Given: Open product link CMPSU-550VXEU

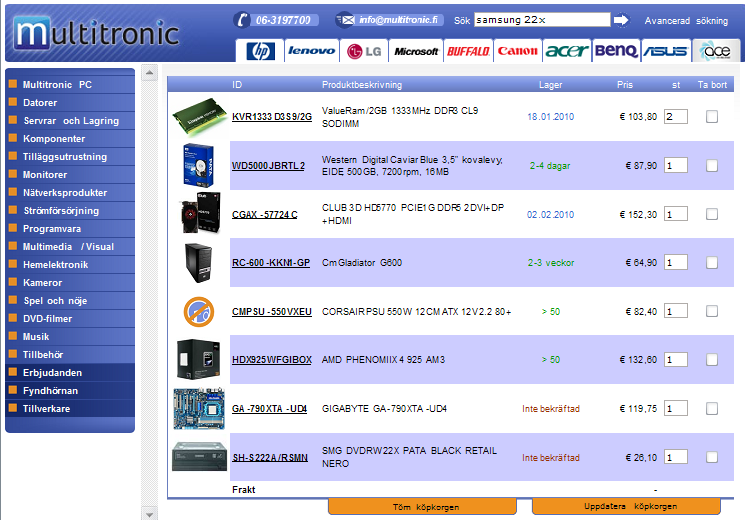Looking at the screenshot, I should coord(272,312).
